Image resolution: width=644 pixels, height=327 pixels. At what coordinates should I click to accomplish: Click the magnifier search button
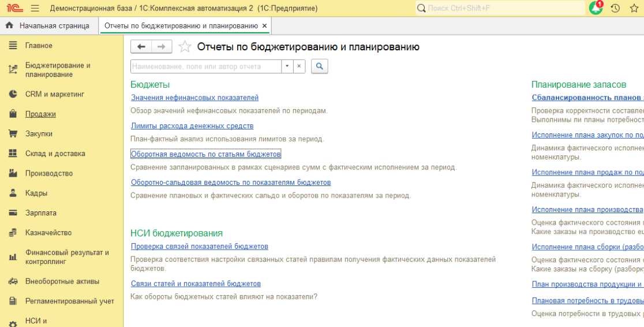320,66
